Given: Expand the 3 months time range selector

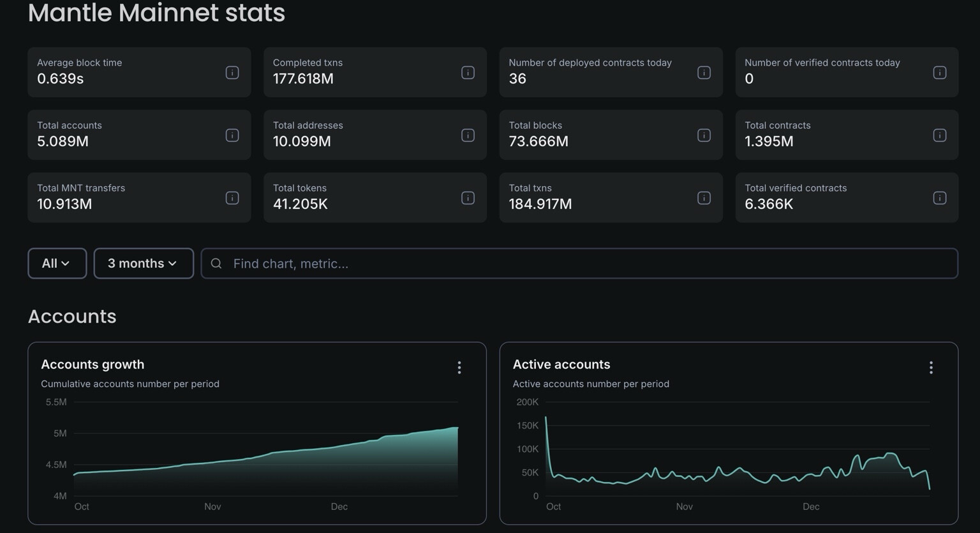Looking at the screenshot, I should click(x=144, y=263).
